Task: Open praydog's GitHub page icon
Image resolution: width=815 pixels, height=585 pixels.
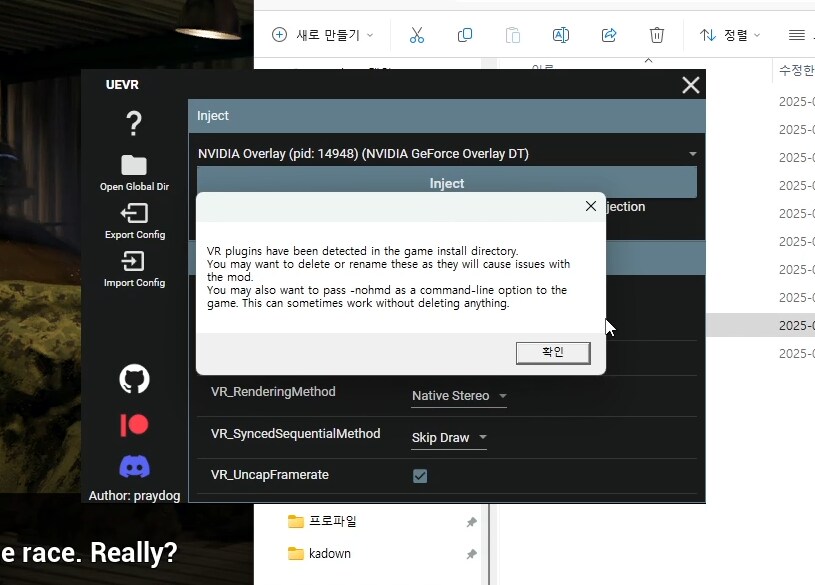Action: 133,378
